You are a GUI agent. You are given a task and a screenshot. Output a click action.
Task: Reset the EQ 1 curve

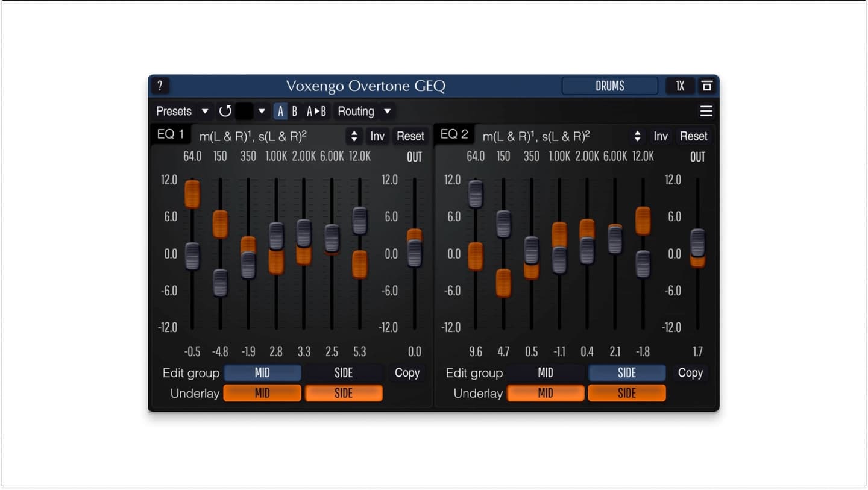click(x=410, y=136)
